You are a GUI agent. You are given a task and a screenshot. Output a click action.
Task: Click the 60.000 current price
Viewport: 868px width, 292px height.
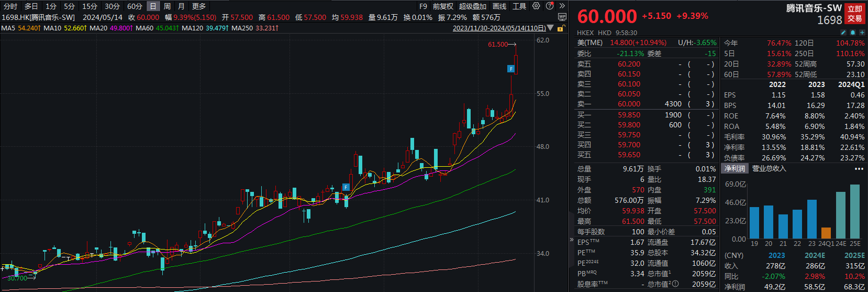[x=607, y=17]
